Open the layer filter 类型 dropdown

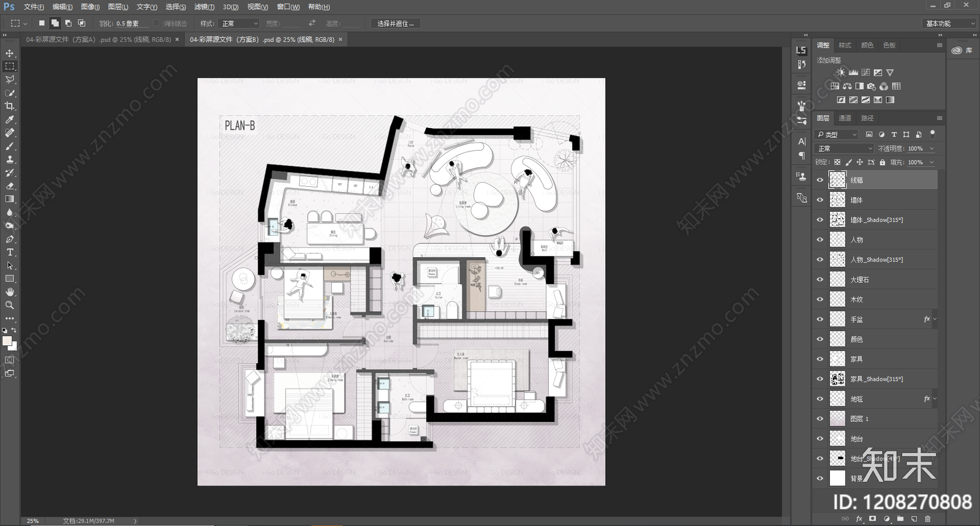837,134
